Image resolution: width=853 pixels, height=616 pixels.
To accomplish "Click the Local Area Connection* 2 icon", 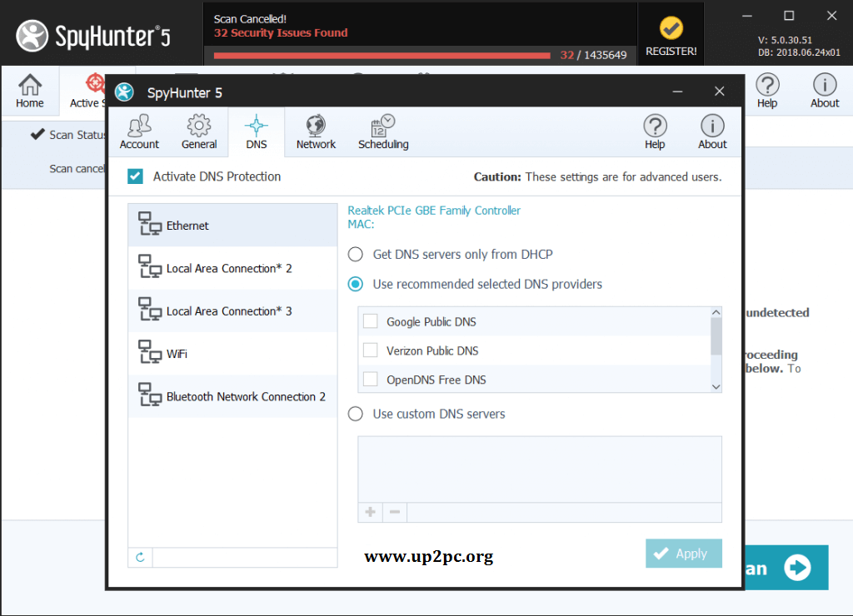I will pos(150,266).
